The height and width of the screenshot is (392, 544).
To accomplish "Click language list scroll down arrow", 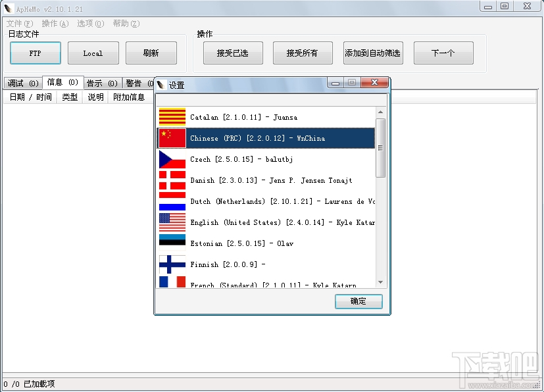I will click(381, 282).
